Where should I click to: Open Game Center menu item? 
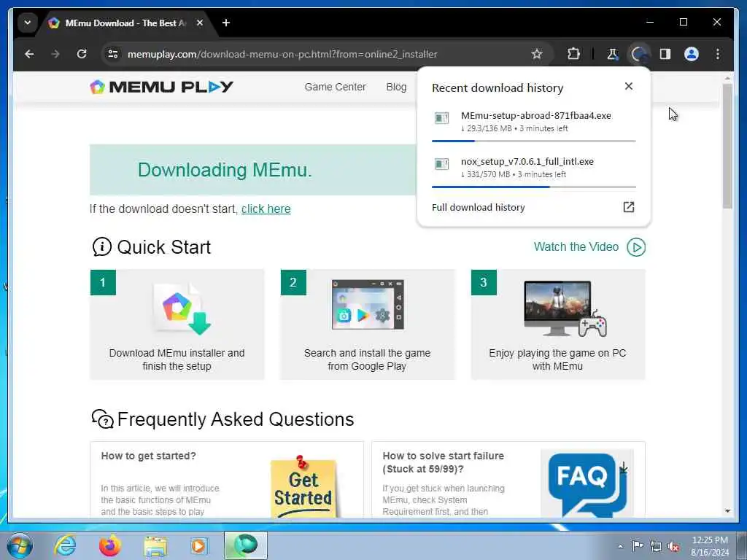pyautogui.click(x=336, y=87)
